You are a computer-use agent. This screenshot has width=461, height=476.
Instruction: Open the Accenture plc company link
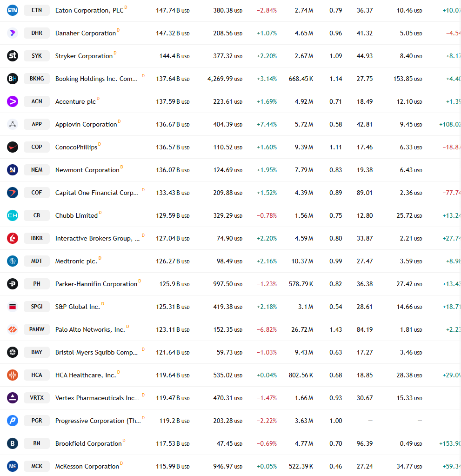[75, 102]
